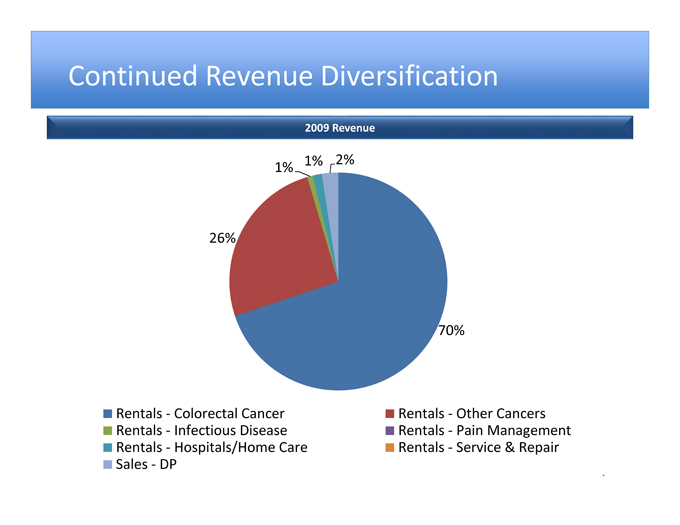The image size is (680, 525).
Task: Click the Rentals - Pain Management legend text
Action: [x=484, y=430]
